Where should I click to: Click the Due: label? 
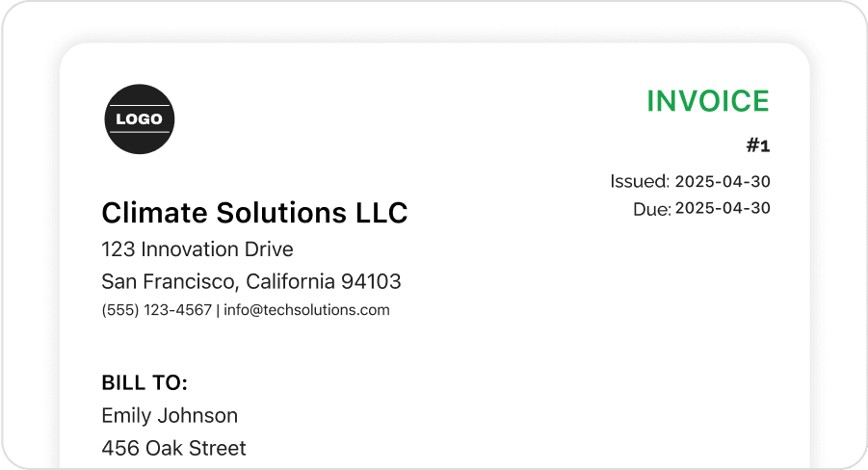point(651,209)
